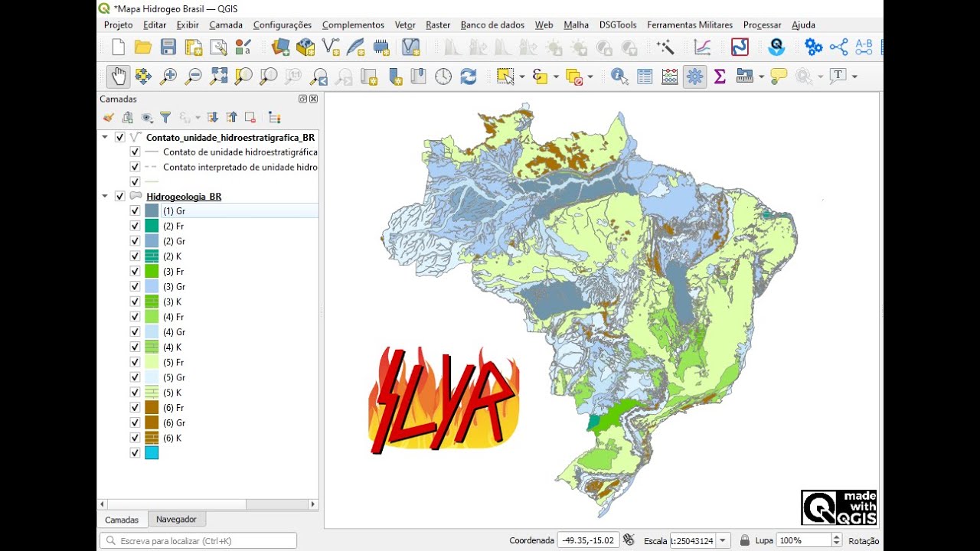
Task: Open the Temporal Controller clock icon
Action: pos(443,77)
